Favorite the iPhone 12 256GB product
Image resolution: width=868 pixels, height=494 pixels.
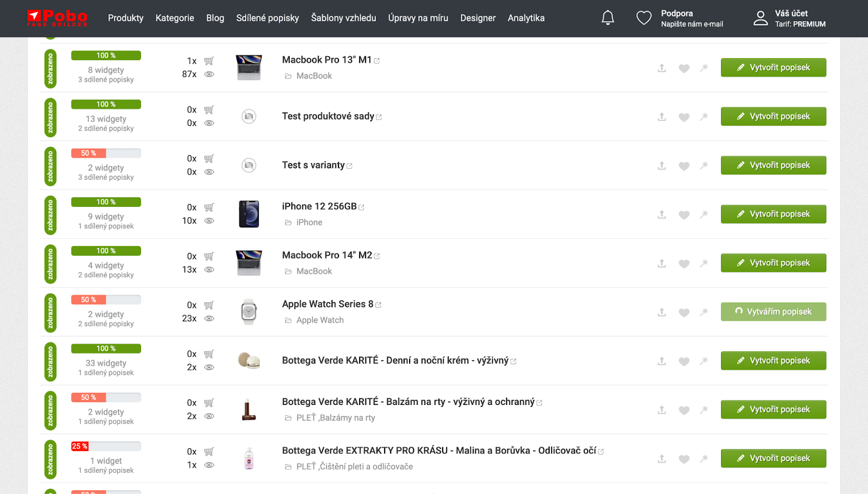click(x=684, y=215)
